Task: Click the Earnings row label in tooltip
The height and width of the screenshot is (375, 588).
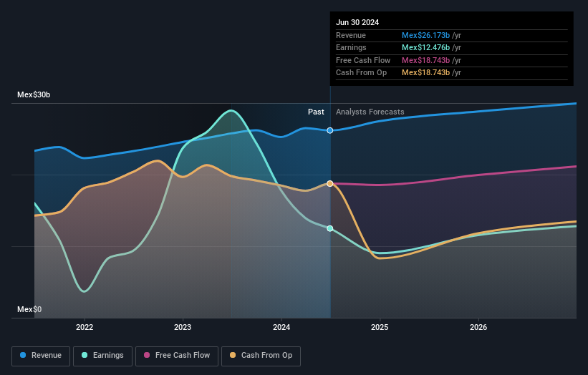Action: 351,47
